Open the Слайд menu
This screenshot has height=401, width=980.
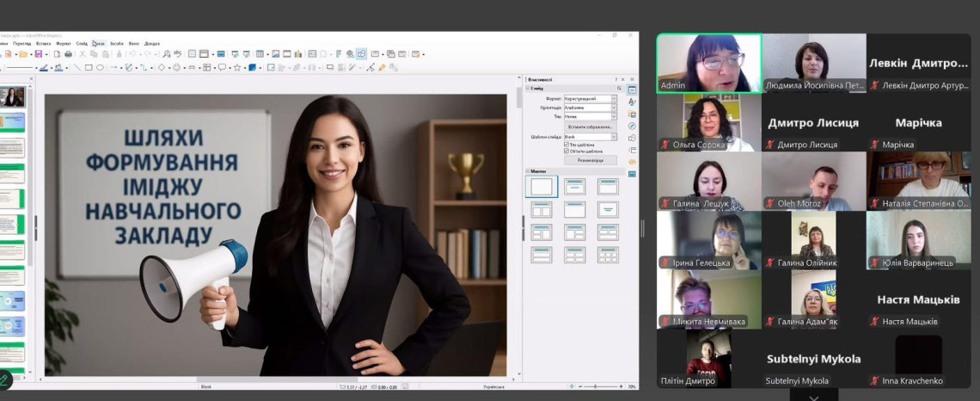click(x=82, y=44)
